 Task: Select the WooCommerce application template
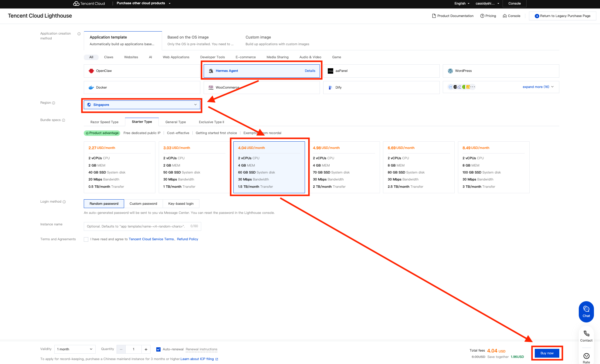coord(262,87)
